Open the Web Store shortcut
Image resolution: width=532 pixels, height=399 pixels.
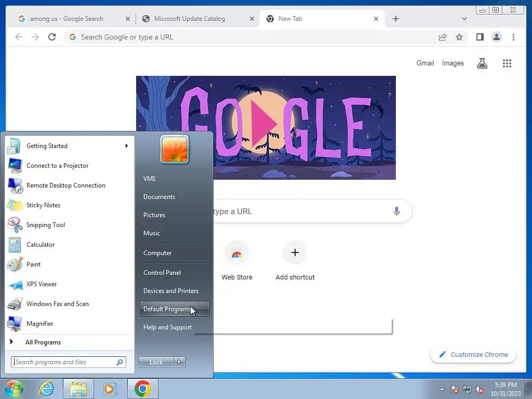pos(237,261)
